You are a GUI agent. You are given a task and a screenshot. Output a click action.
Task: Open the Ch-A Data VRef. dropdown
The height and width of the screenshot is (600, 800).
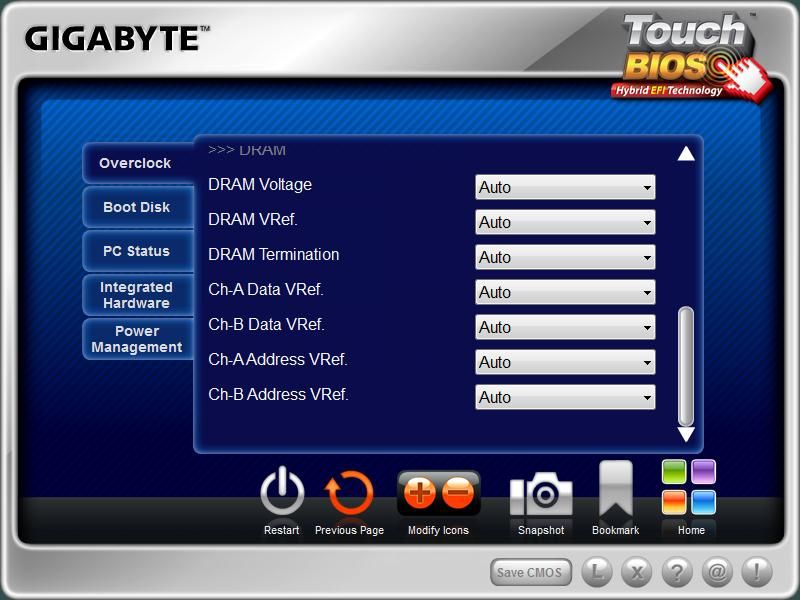(x=565, y=292)
